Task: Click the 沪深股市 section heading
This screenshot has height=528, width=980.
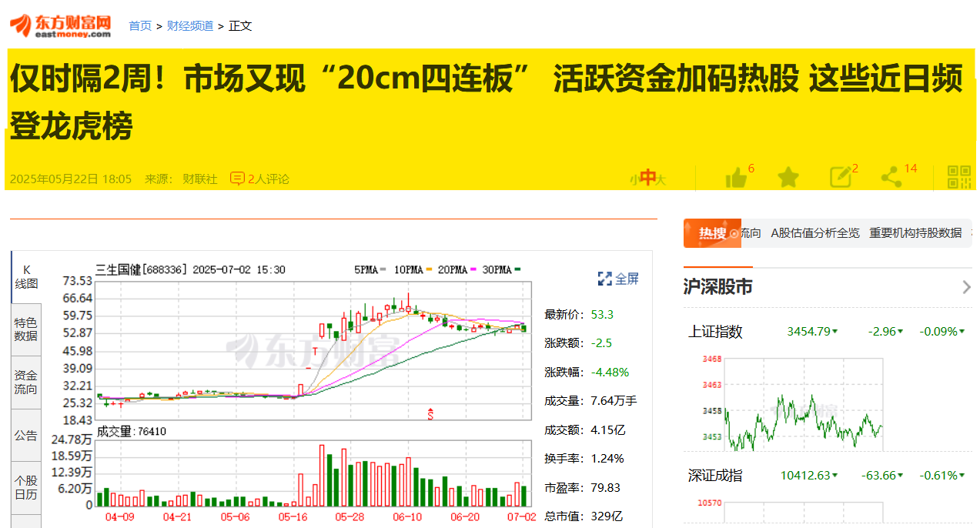Action: click(x=718, y=287)
